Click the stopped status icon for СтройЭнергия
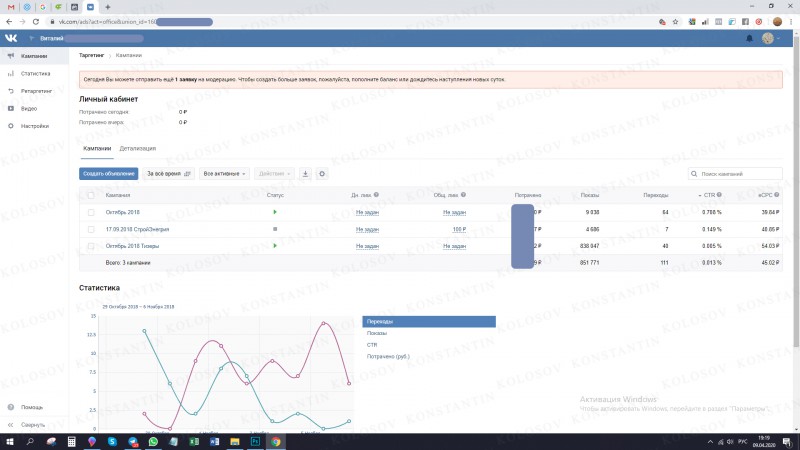The image size is (800, 450). point(275,229)
